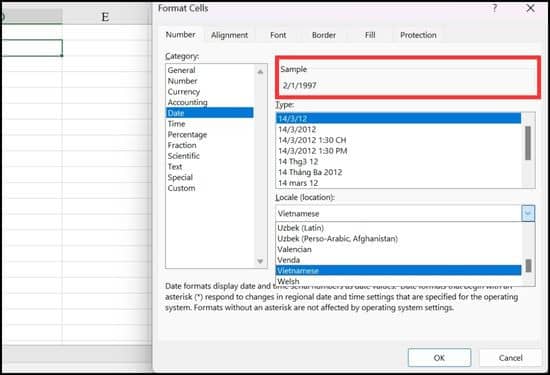Select the Time category

pos(209,124)
